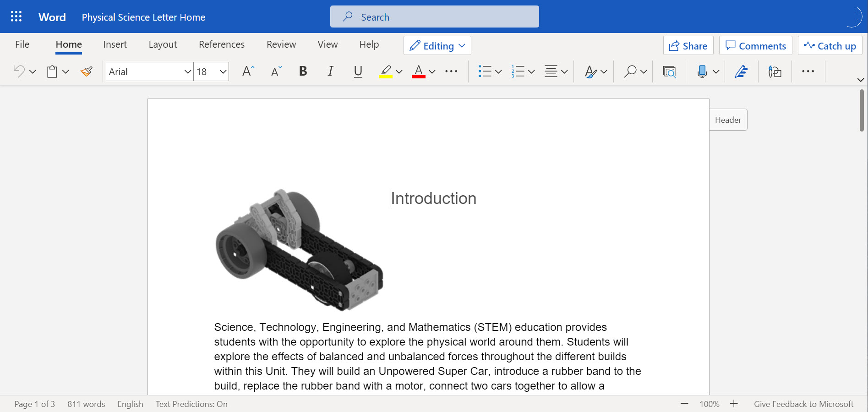The width and height of the screenshot is (868, 412).
Task: Apply the yellow text highlight color
Action: pyautogui.click(x=386, y=71)
